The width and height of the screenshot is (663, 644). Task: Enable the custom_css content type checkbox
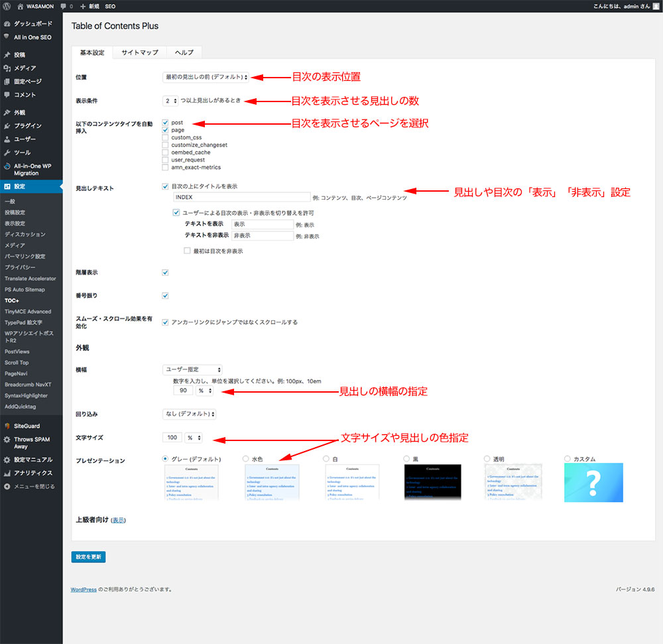coord(165,137)
